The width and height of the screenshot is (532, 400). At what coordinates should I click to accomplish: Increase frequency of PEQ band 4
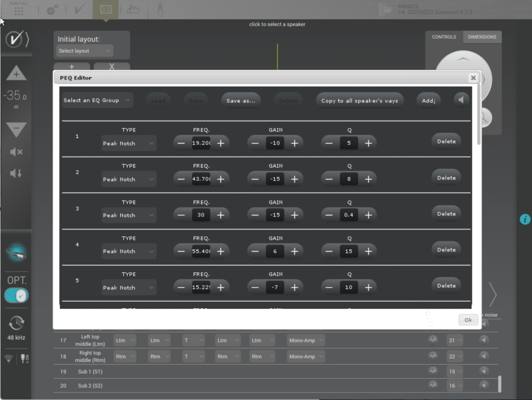pyautogui.click(x=221, y=251)
